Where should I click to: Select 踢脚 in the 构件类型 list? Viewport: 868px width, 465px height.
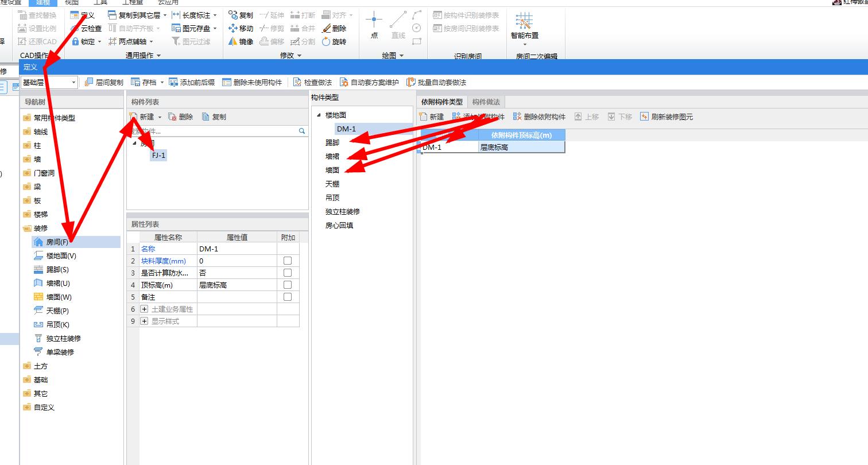tap(332, 142)
